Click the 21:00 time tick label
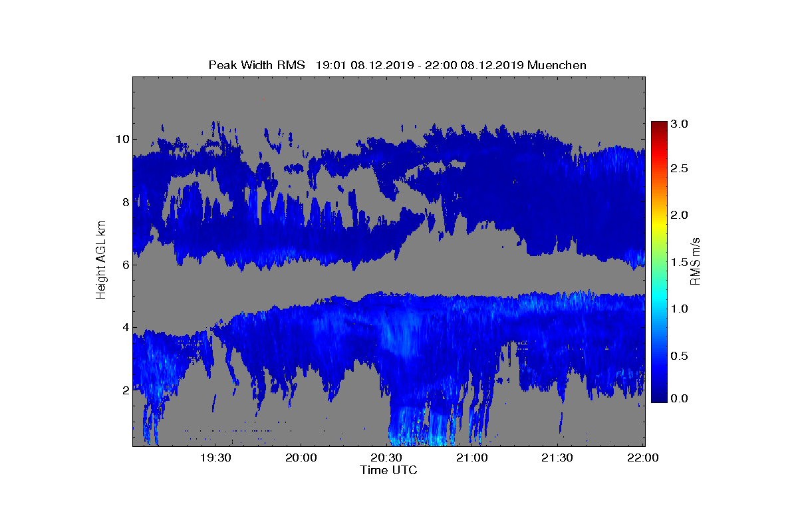Image resolution: width=798 pixels, height=532 pixels. (473, 458)
